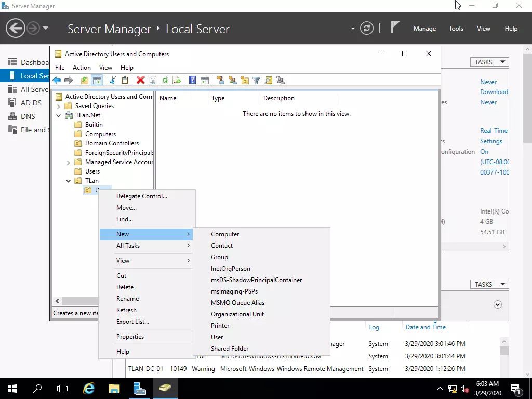The image size is (532, 399).
Task: Click Server Manager refresh circle icon
Action: tap(367, 28)
